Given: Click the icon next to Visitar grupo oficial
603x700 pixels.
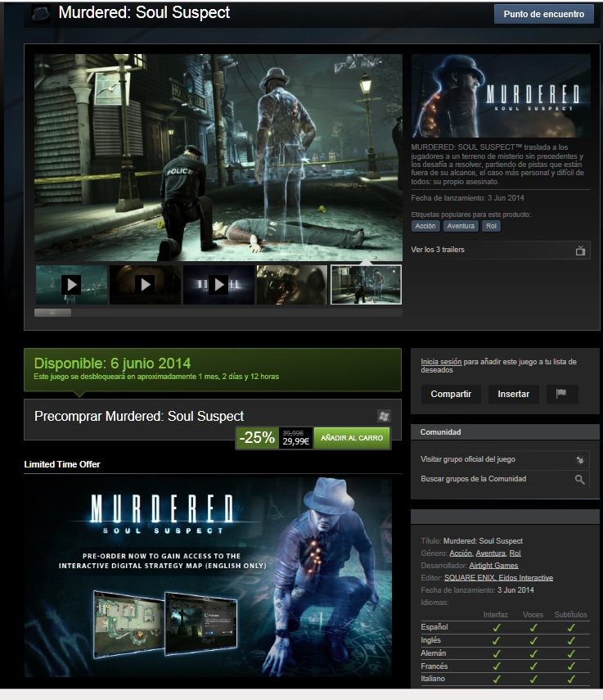Looking at the screenshot, I should (x=579, y=459).
